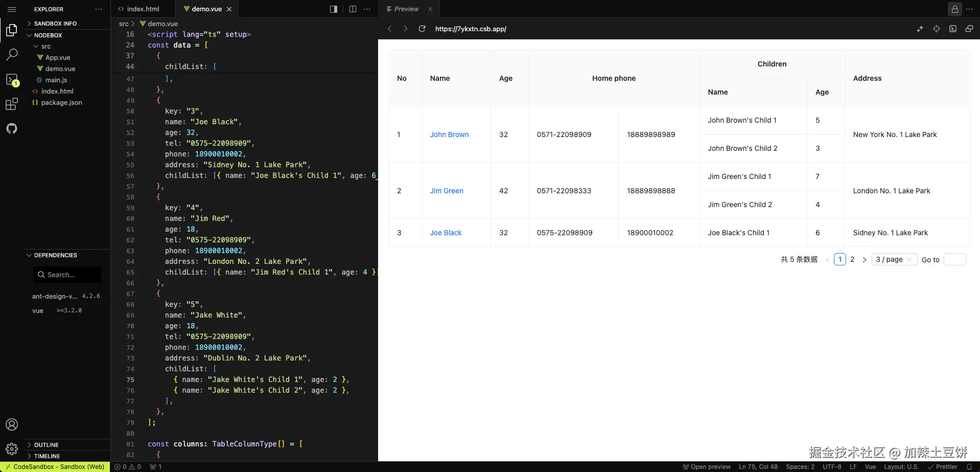Expand the SANDBOX INFO section

click(55, 24)
